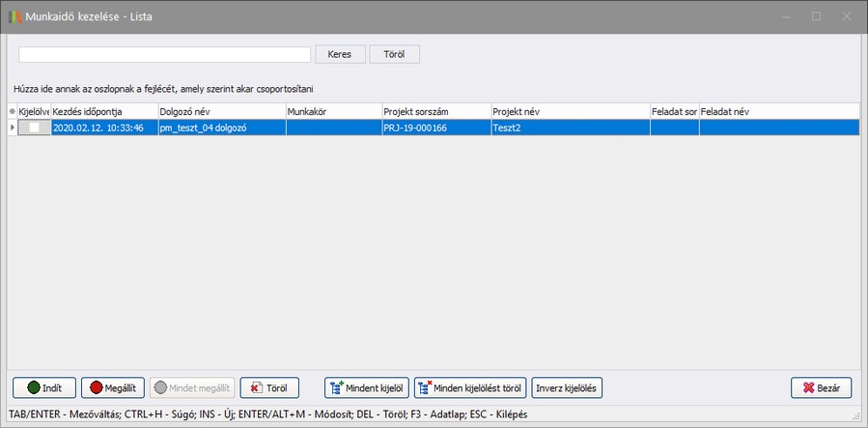Sort by the Kezdés időpontja column header
868x428 pixels.
coord(103,111)
